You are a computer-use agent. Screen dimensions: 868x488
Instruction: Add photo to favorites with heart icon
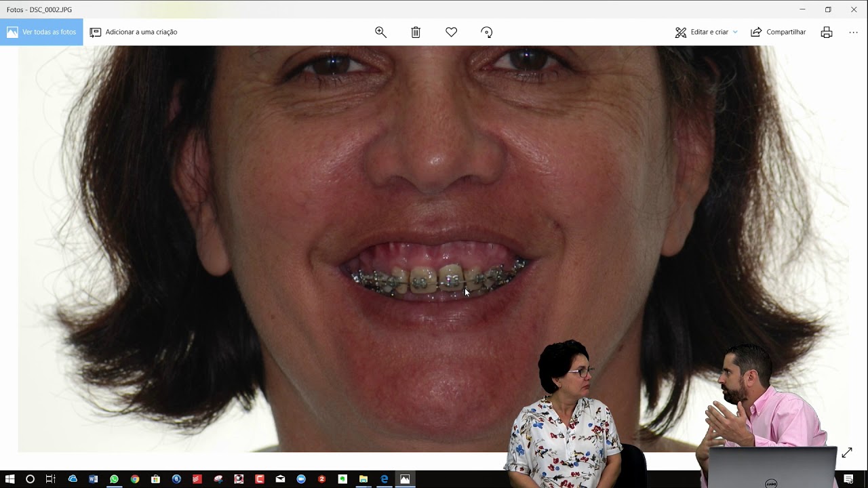[451, 32]
